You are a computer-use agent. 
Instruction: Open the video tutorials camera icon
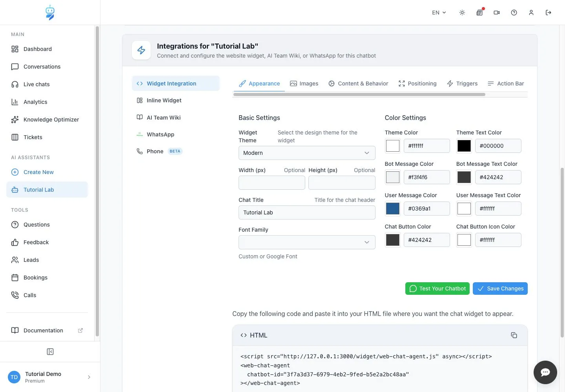coord(497,13)
